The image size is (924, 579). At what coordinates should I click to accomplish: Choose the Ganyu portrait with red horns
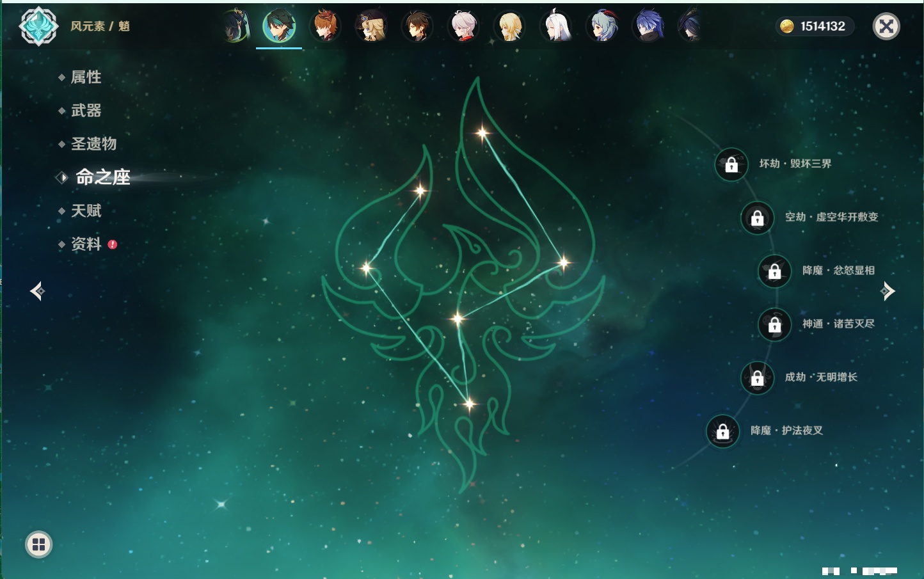click(602, 26)
